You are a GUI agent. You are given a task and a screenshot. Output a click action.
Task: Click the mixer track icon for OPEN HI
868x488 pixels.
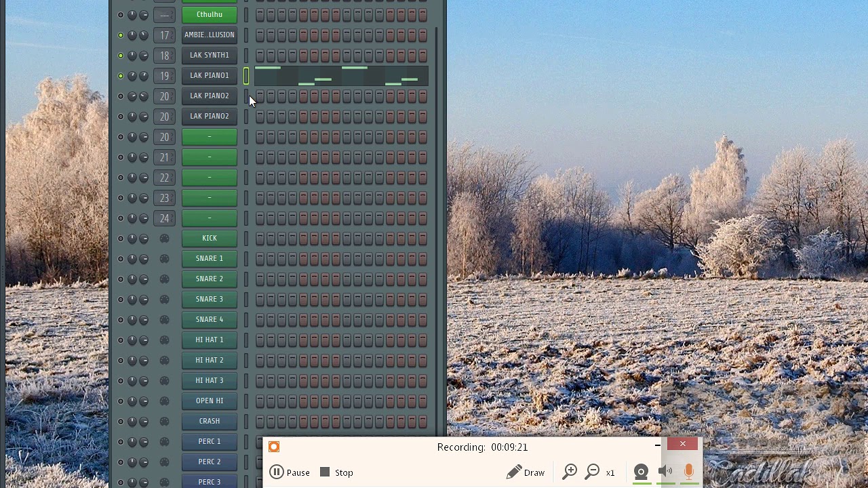164,401
